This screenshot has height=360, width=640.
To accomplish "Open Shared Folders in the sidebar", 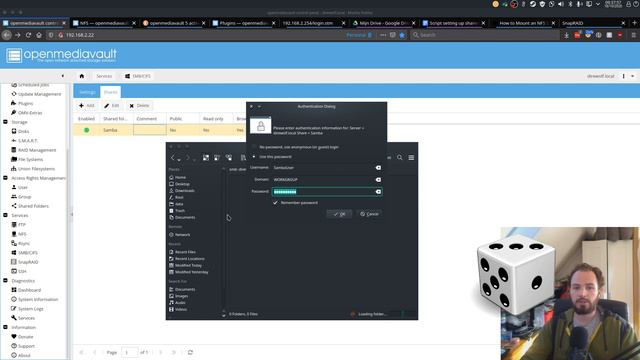I will point(33,206).
